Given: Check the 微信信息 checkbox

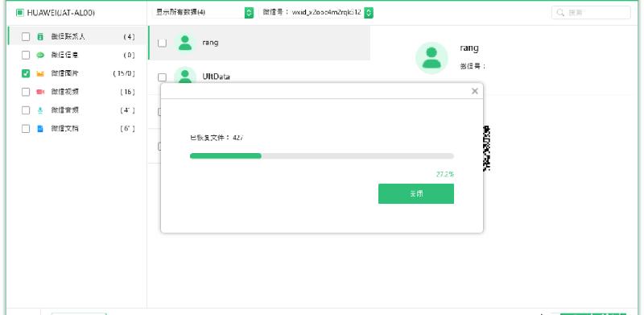Looking at the screenshot, I should click(26, 55).
